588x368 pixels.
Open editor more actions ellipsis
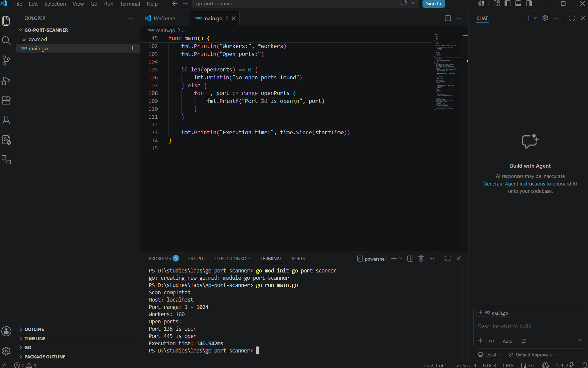point(459,18)
